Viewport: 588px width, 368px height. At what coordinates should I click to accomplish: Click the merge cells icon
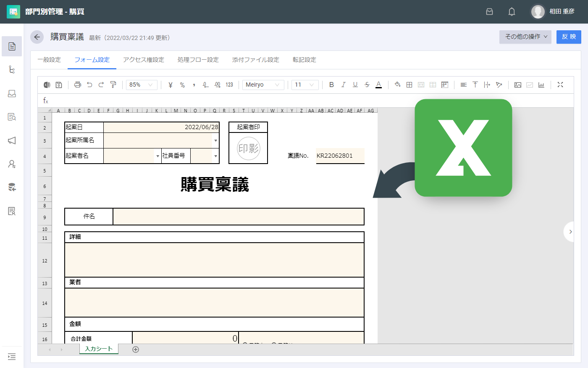pos(421,85)
